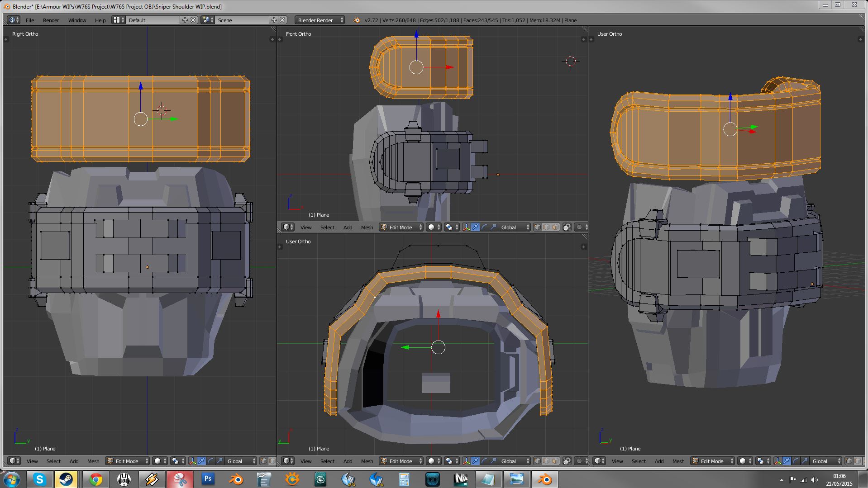Select rotate manipulator in Front Ortho header

[484, 227]
